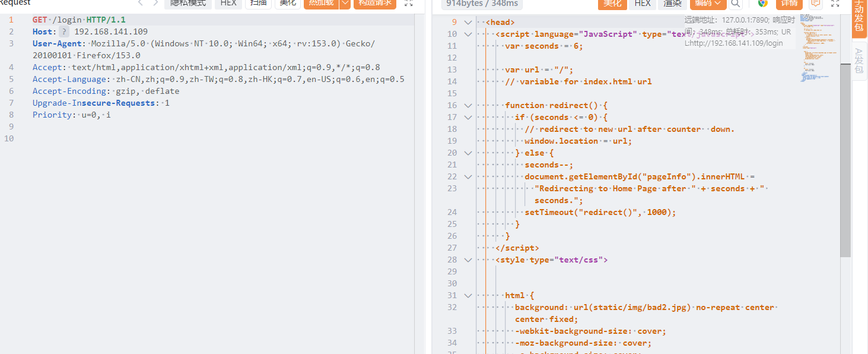Click the setTimeout("redirect()", 1000); line
This screenshot has width=868, height=354.
pos(600,212)
